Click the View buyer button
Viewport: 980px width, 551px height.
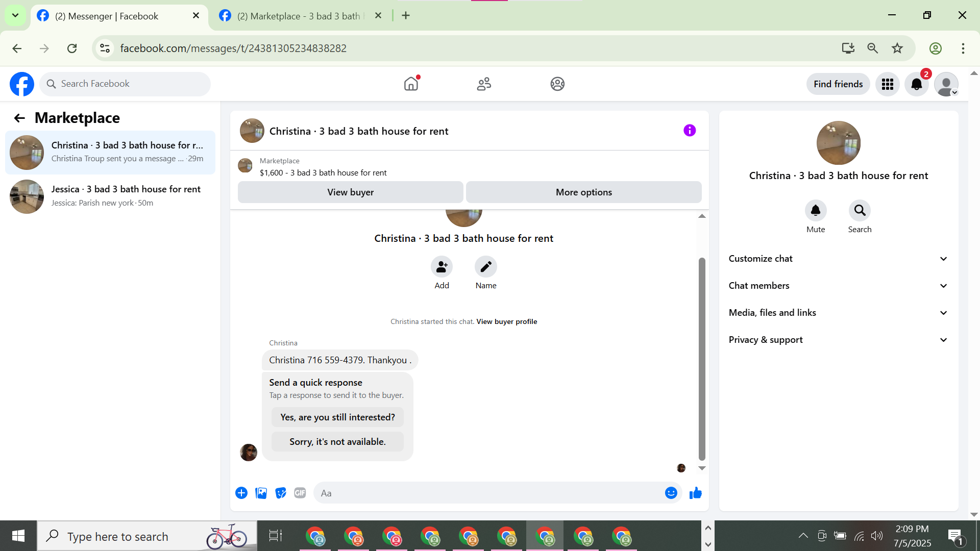[x=350, y=192]
